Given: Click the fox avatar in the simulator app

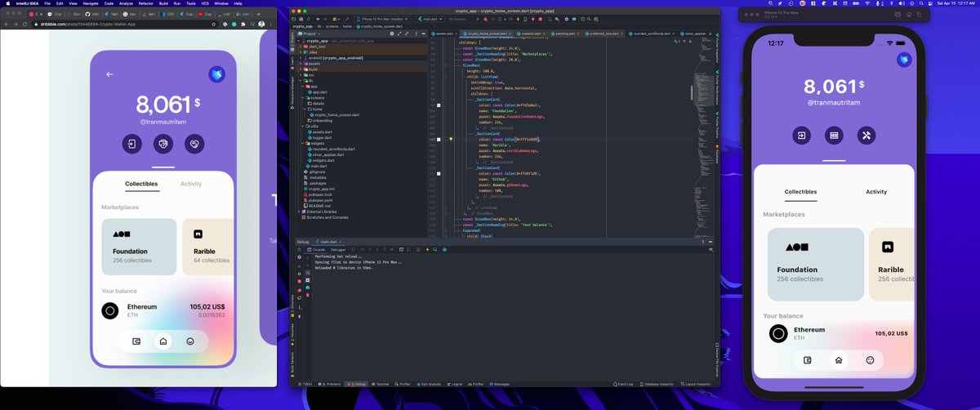Looking at the screenshot, I should click(904, 59).
